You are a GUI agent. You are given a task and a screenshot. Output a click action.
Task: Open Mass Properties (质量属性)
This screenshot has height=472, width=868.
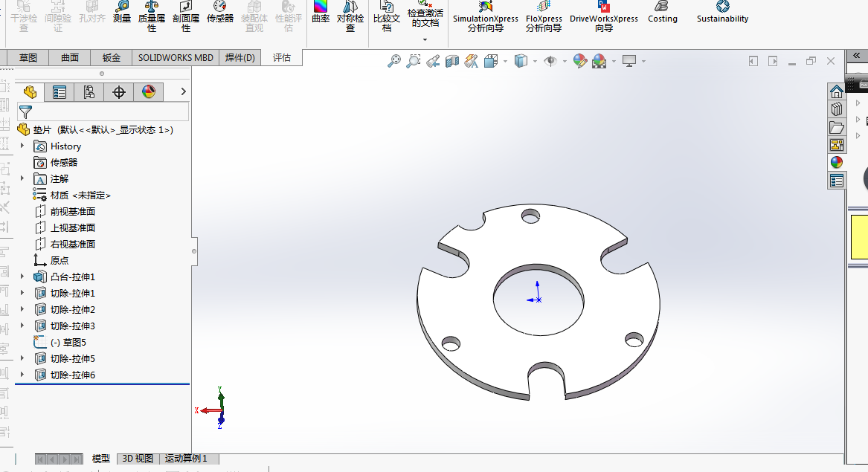pyautogui.click(x=152, y=16)
